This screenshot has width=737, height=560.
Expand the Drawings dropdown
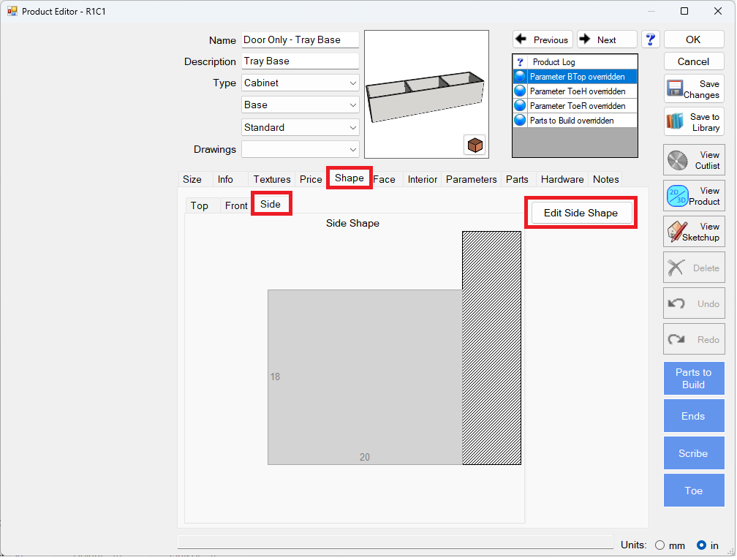click(353, 149)
